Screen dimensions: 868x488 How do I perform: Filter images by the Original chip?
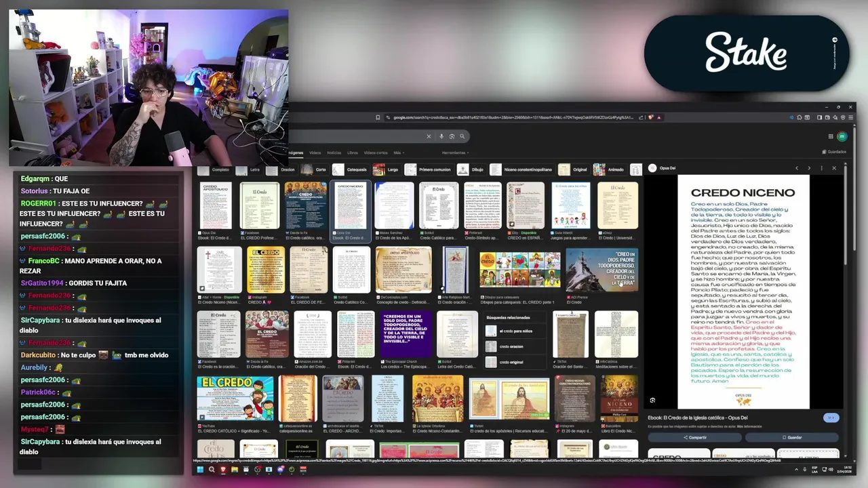pyautogui.click(x=574, y=169)
